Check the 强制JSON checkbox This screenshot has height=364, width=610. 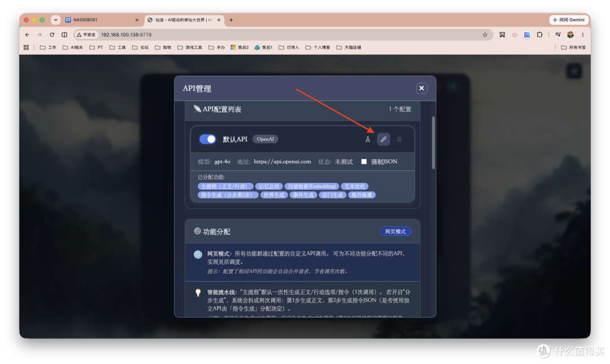point(364,161)
